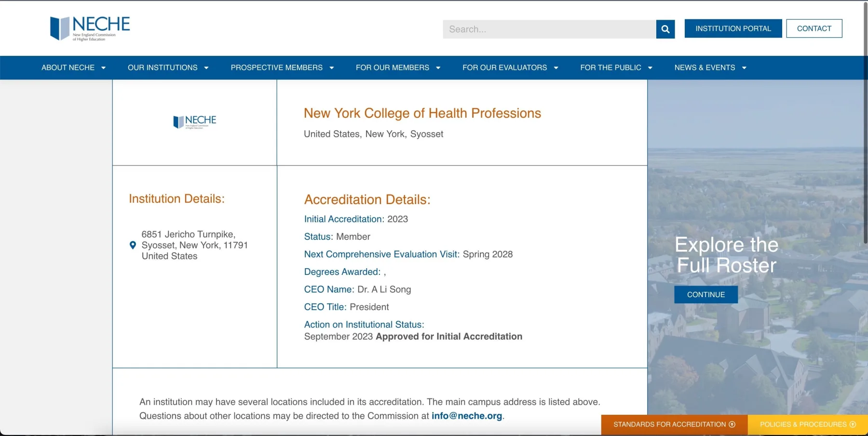Click the Contact button

coord(814,28)
